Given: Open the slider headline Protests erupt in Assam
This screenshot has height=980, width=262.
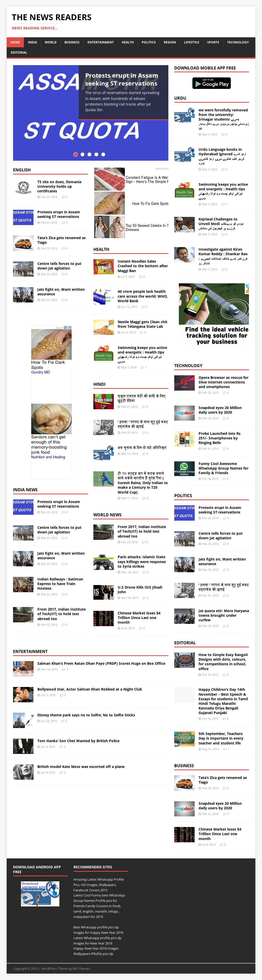Looking at the screenshot, I should [x=121, y=79].
